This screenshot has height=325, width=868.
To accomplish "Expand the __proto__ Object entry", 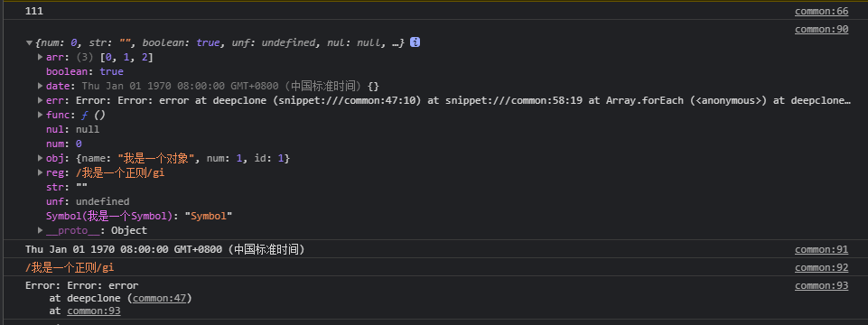I will (41, 230).
